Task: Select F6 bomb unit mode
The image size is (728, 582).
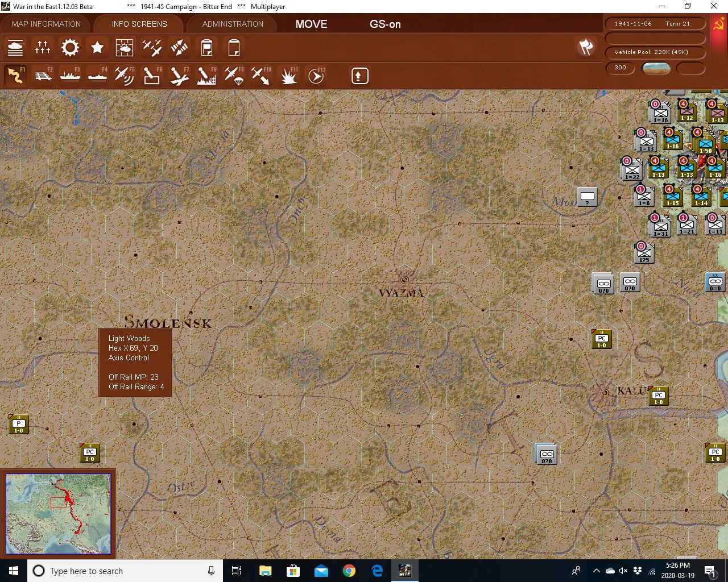Action: pos(152,76)
